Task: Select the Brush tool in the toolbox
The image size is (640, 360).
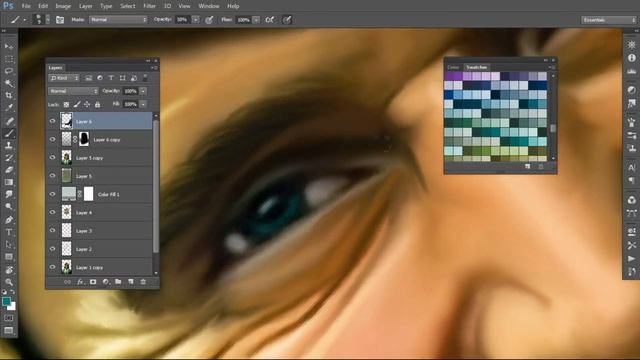Action: pos(9,133)
